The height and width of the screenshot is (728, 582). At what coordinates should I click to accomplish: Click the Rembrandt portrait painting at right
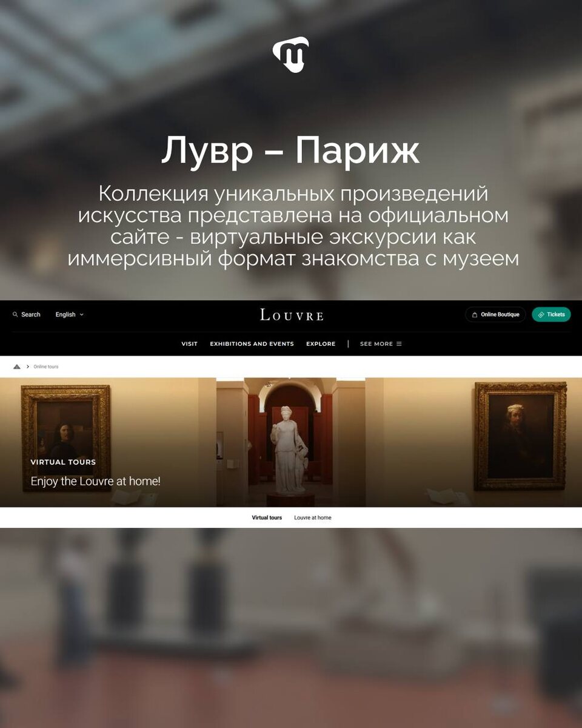tap(520, 436)
